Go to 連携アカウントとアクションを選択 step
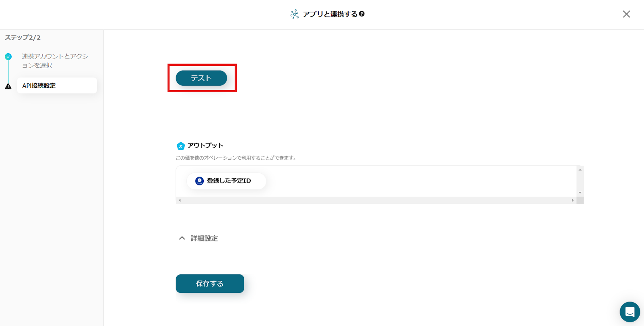Image resolution: width=644 pixels, height=326 pixels. tap(55, 60)
